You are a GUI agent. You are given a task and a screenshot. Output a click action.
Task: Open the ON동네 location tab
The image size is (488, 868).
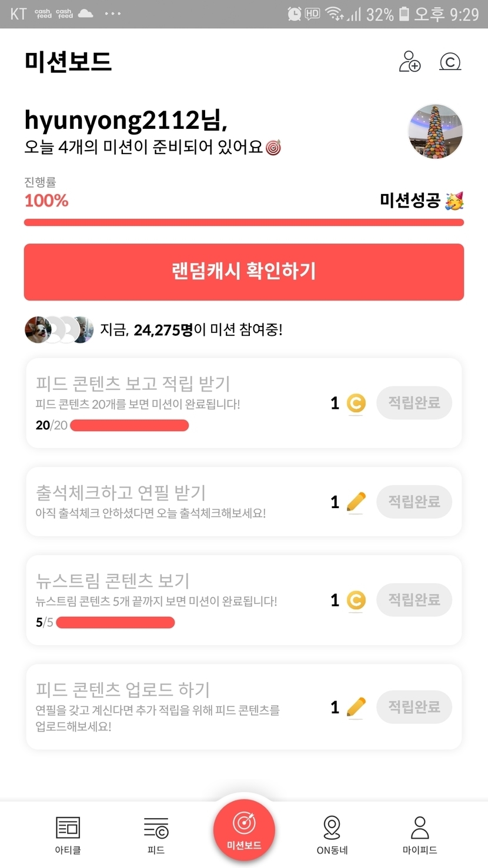point(332,834)
